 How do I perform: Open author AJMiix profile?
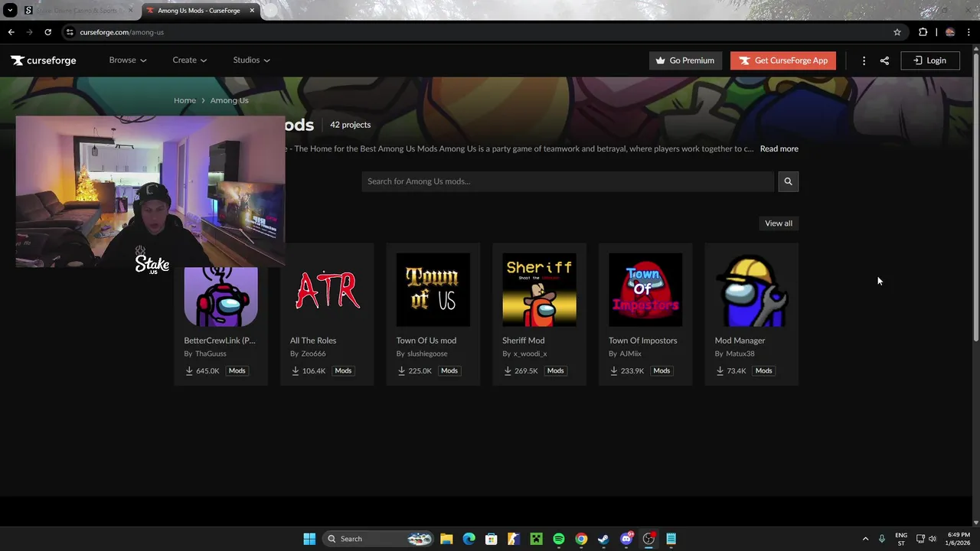coord(630,354)
